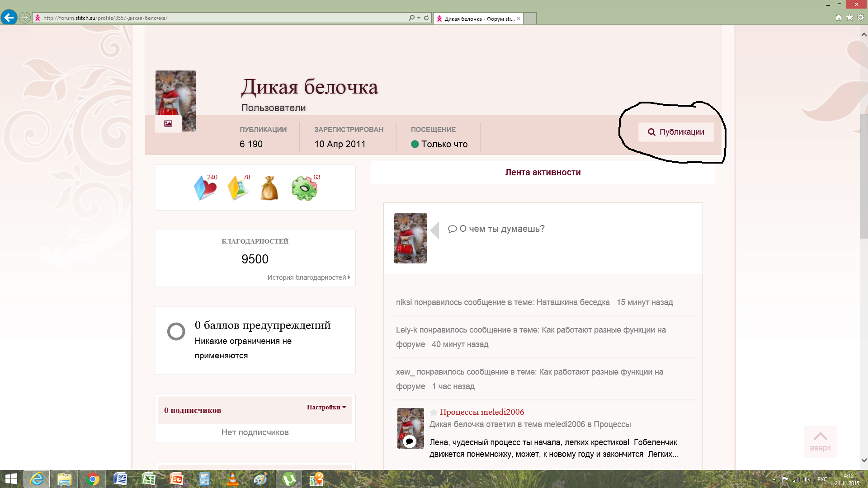This screenshot has height=488, width=868.
Task: Click the вверх scroll-to-top button
Action: pos(820,441)
